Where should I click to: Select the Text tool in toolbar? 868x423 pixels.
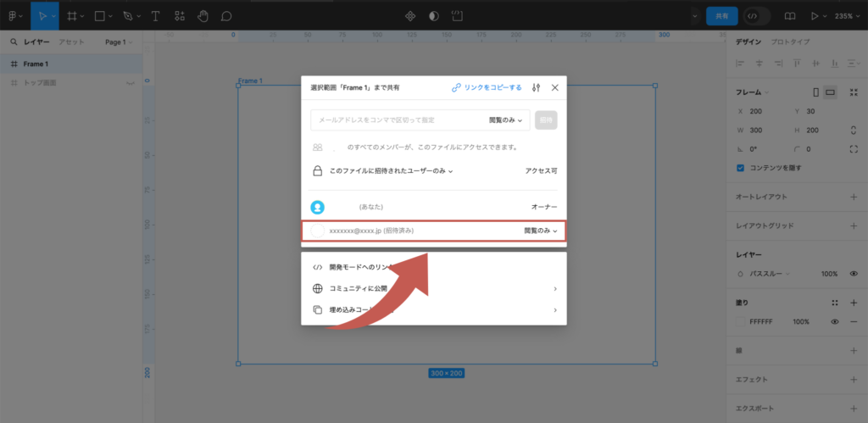155,15
